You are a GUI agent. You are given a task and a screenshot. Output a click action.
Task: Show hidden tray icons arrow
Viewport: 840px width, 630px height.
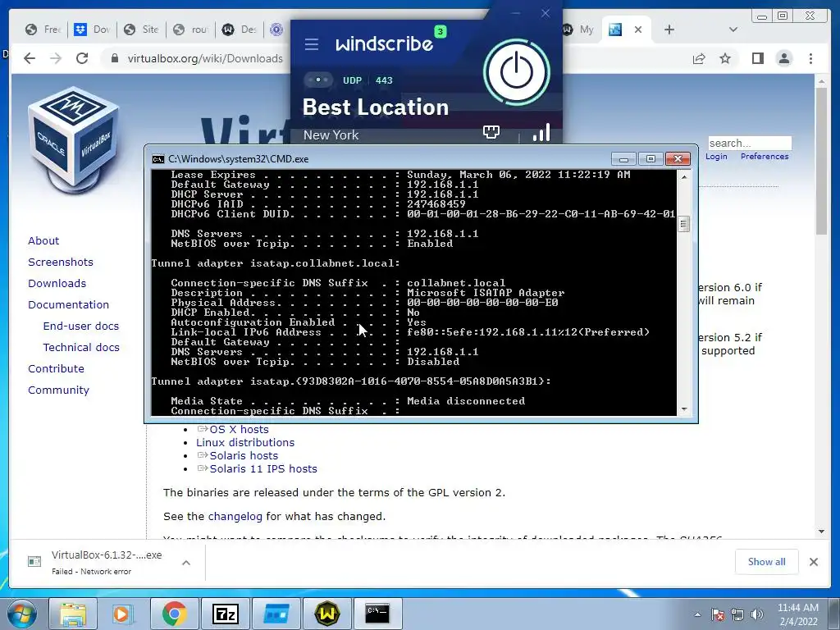click(697, 614)
